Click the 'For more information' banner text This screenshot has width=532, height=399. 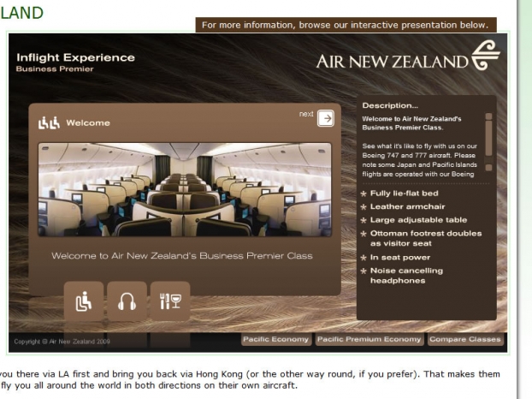(x=345, y=25)
